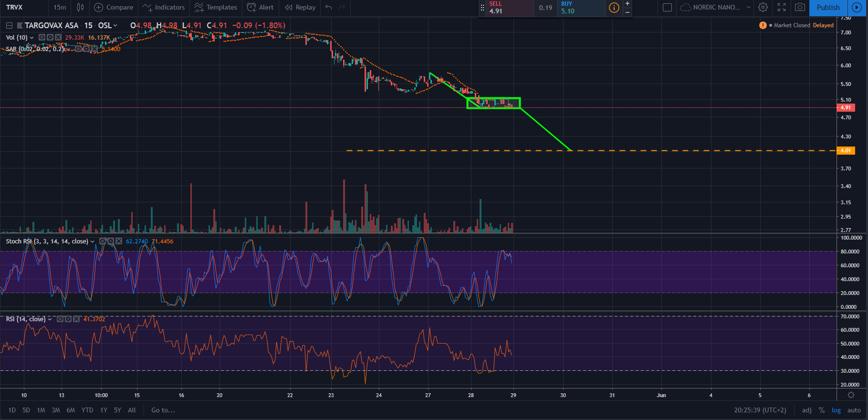Image resolution: width=868 pixels, height=420 pixels.
Task: Take a chart snapshot with the camera icon
Action: pos(800,7)
